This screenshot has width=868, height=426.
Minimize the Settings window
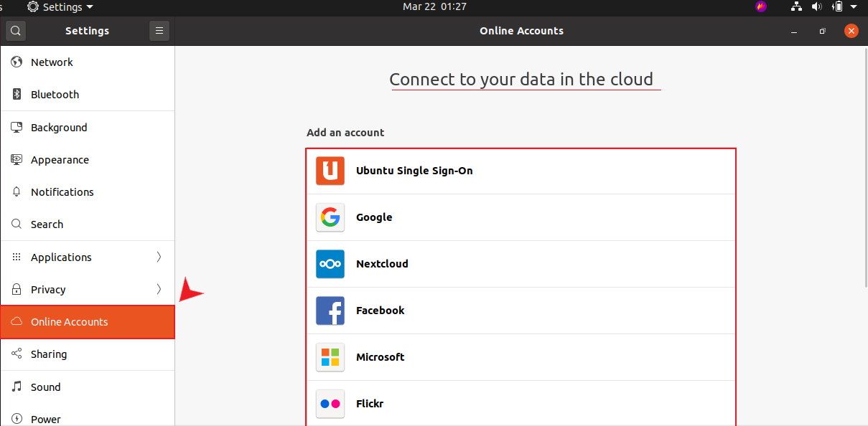click(794, 31)
